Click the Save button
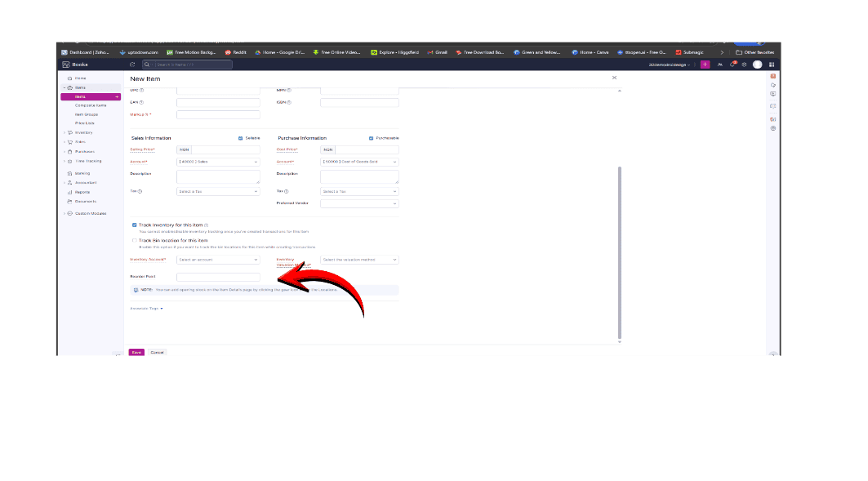Screen dimensions: 868x481 click(x=136, y=352)
